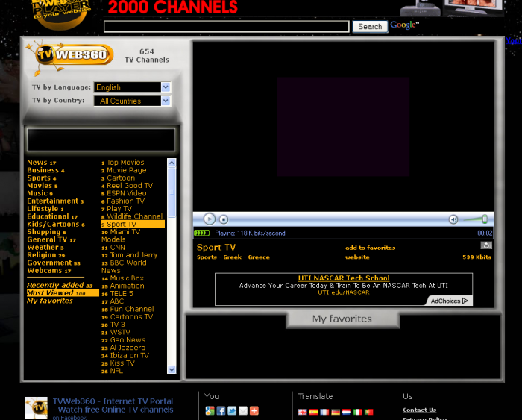This screenshot has width=522, height=420.
Task: Mute audio with the speaker icon
Action: (x=453, y=219)
